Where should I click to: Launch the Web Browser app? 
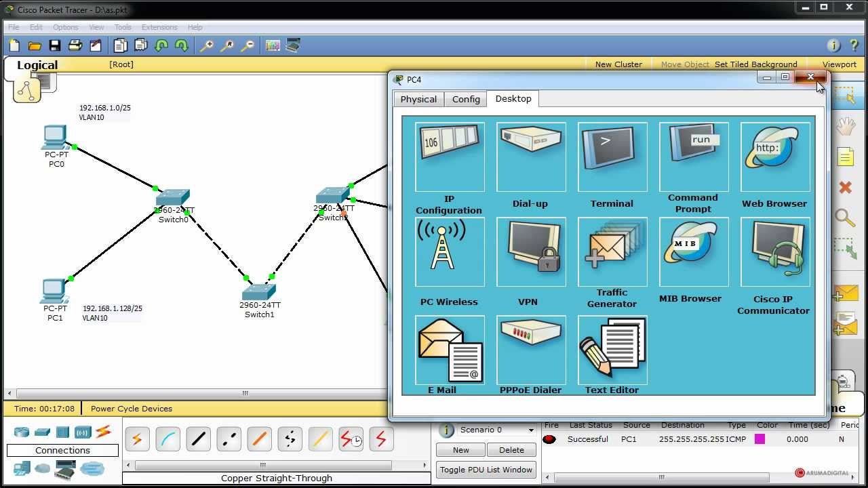775,157
